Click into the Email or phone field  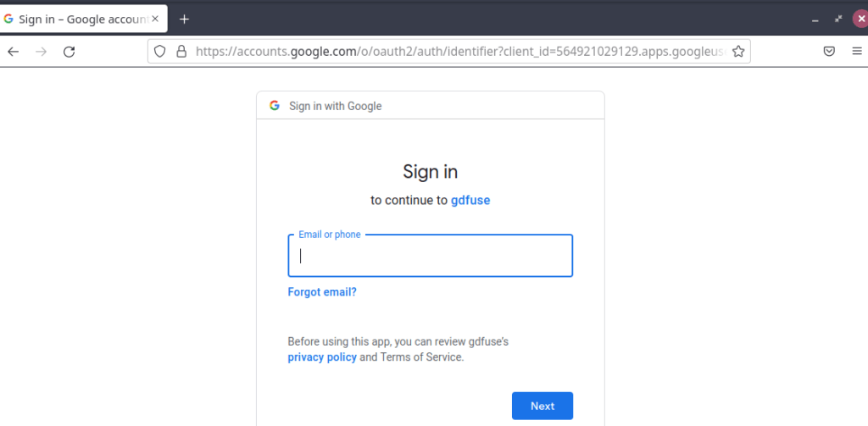coord(430,256)
